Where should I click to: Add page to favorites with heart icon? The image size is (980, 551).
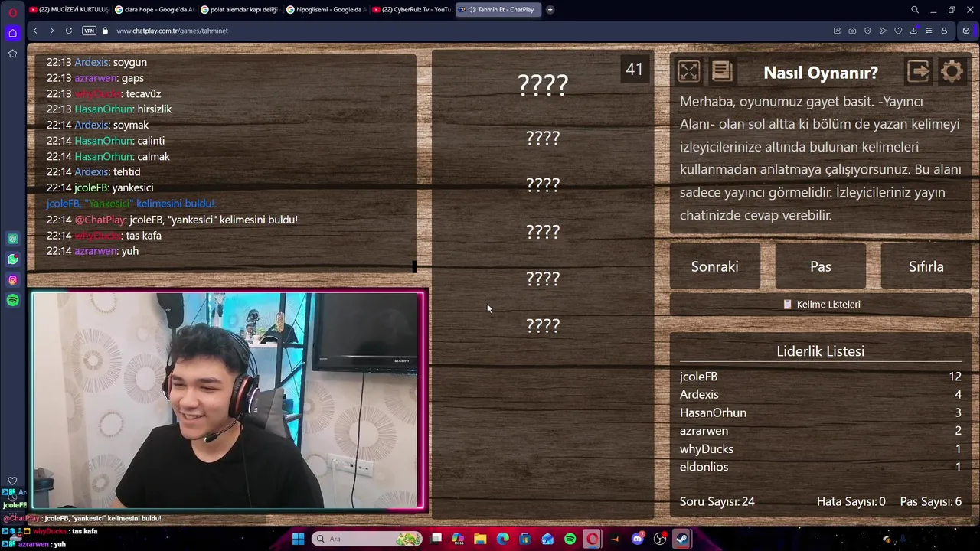898,31
